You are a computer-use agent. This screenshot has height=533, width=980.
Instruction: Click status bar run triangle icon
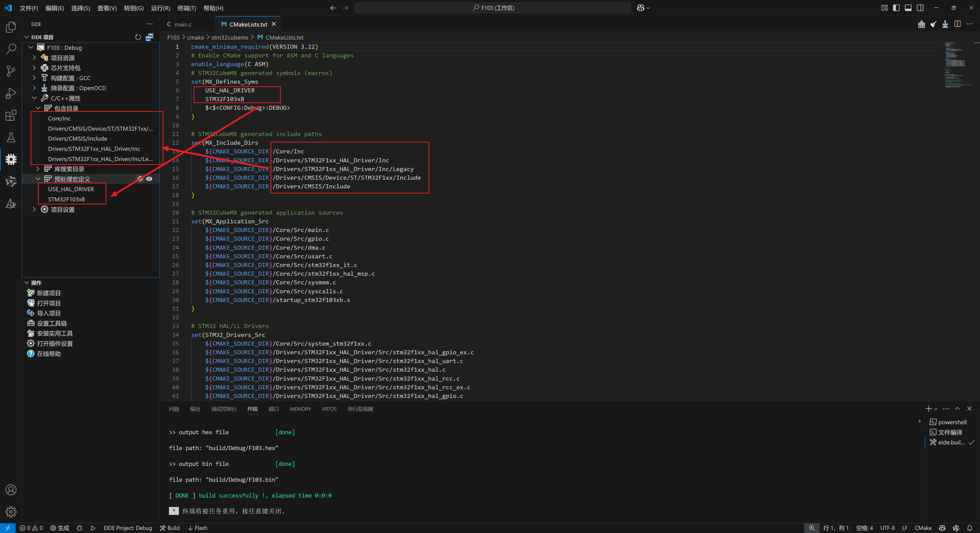coord(93,528)
